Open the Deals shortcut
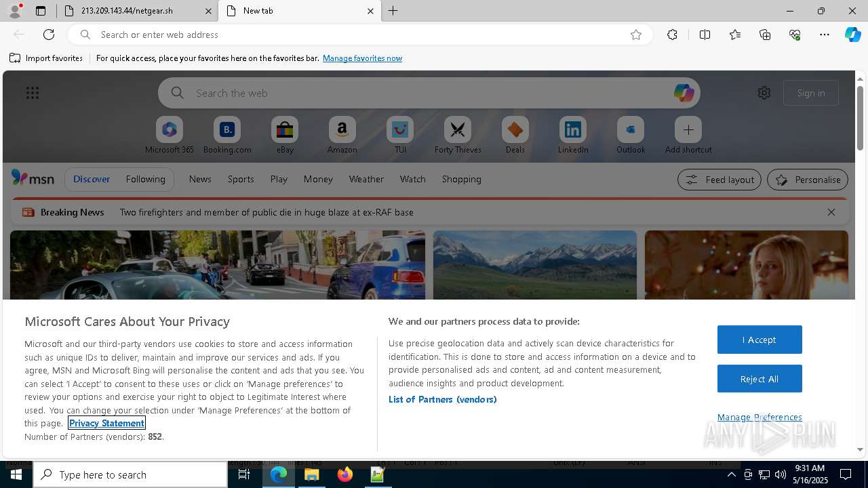 coord(515,136)
